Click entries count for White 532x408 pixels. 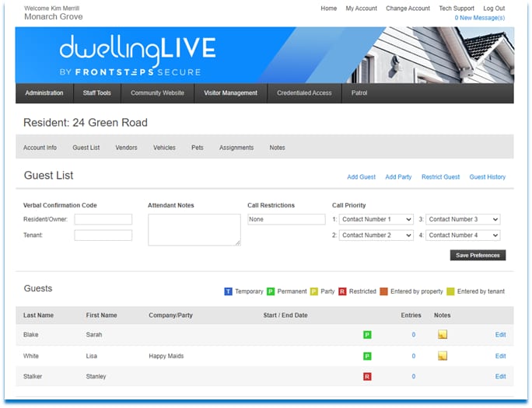tap(414, 356)
